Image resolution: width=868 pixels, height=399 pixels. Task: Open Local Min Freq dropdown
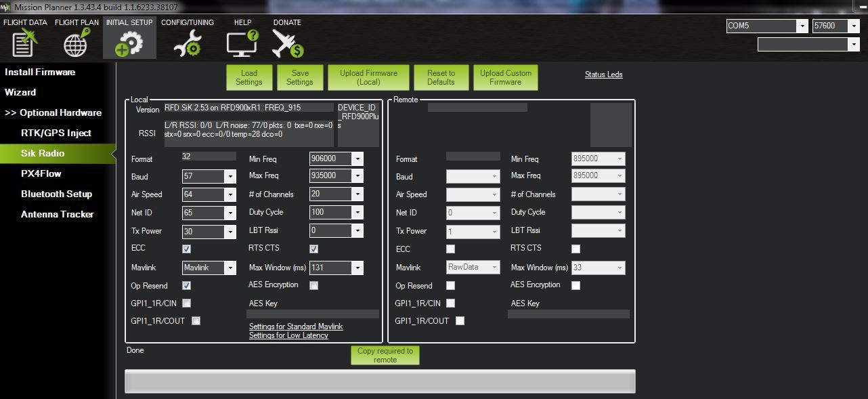[x=337, y=159]
